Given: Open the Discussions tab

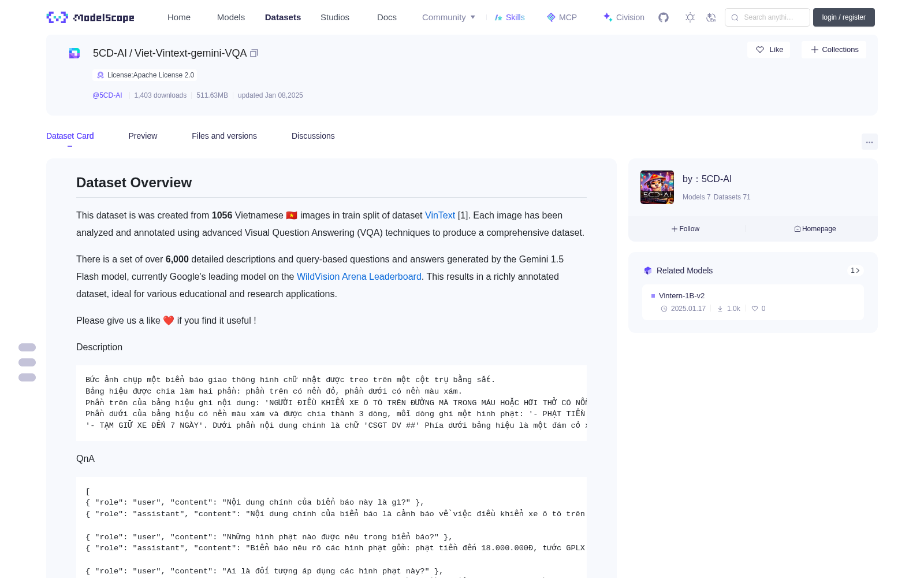Looking at the screenshot, I should 313,136.
